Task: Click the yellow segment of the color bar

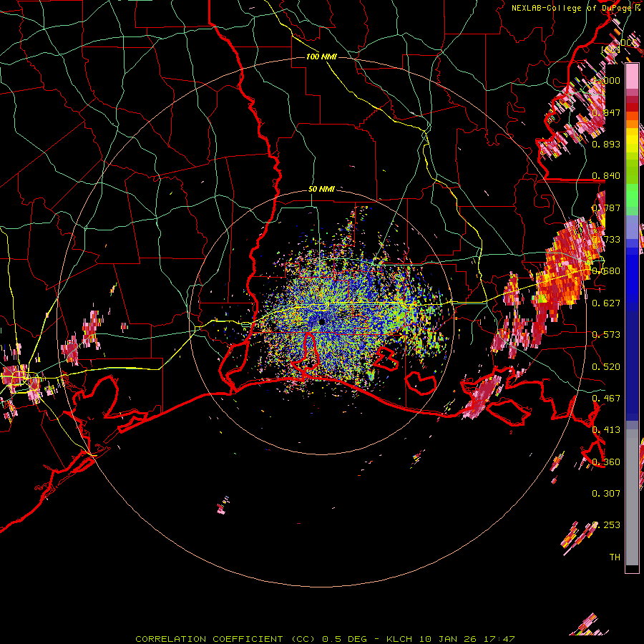Action: coord(632,140)
